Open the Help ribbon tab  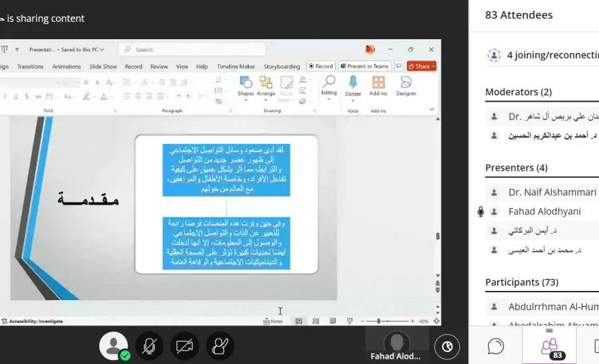pyautogui.click(x=202, y=66)
